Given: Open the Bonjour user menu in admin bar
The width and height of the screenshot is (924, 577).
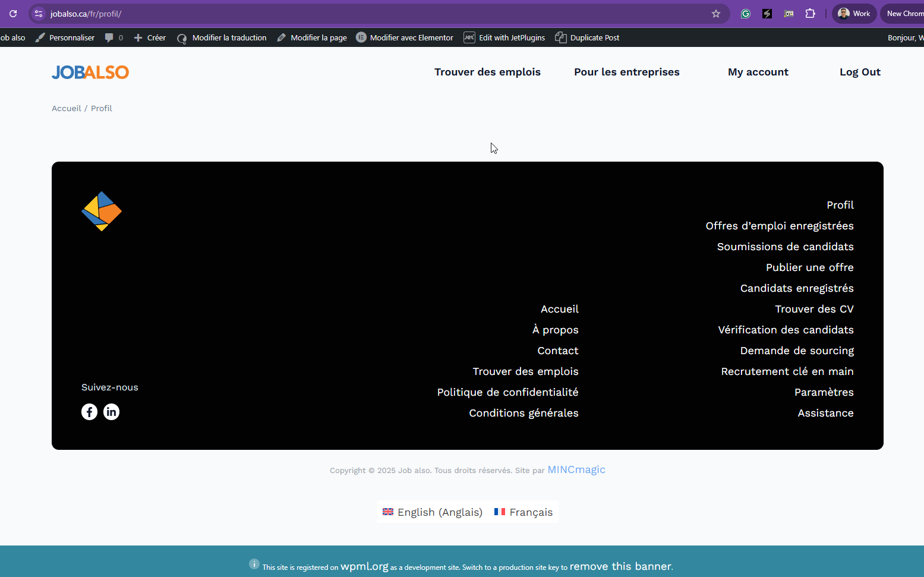Looking at the screenshot, I should 906,37.
